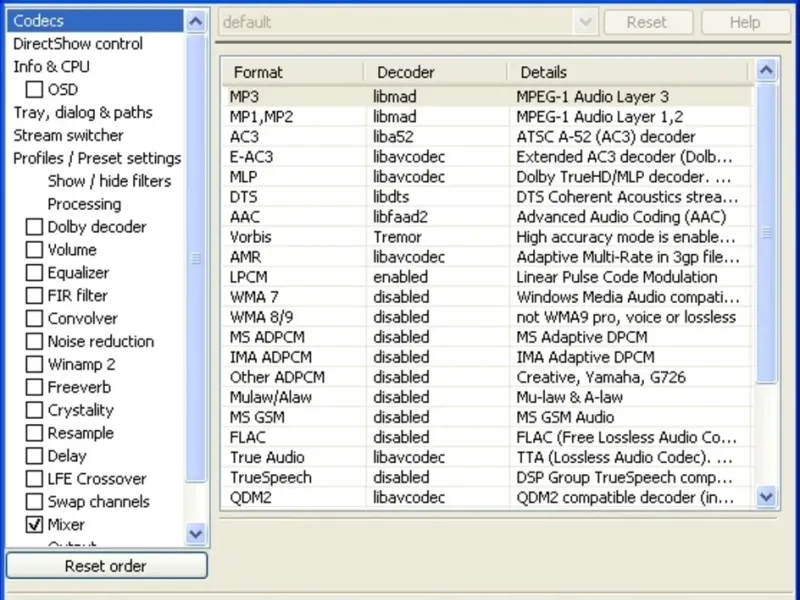Toggle the FIR filter checkbox
Screen dimensions: 800x600
(34, 295)
